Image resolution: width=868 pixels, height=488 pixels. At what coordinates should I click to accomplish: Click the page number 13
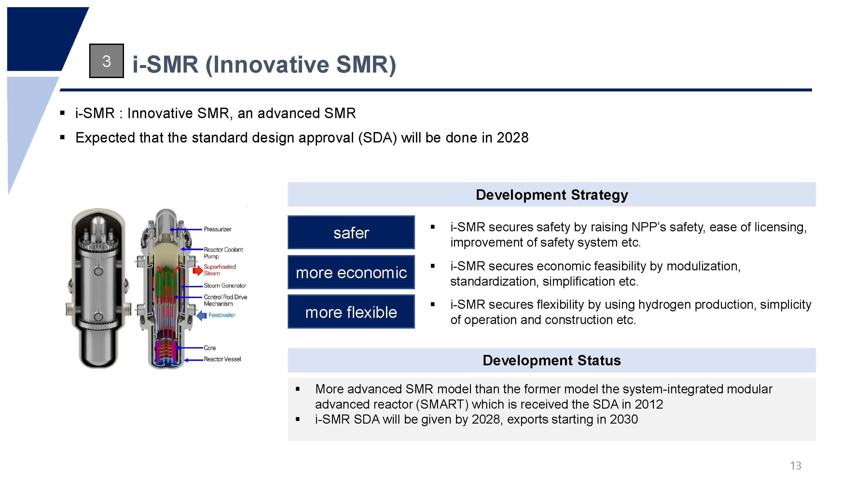(x=795, y=466)
